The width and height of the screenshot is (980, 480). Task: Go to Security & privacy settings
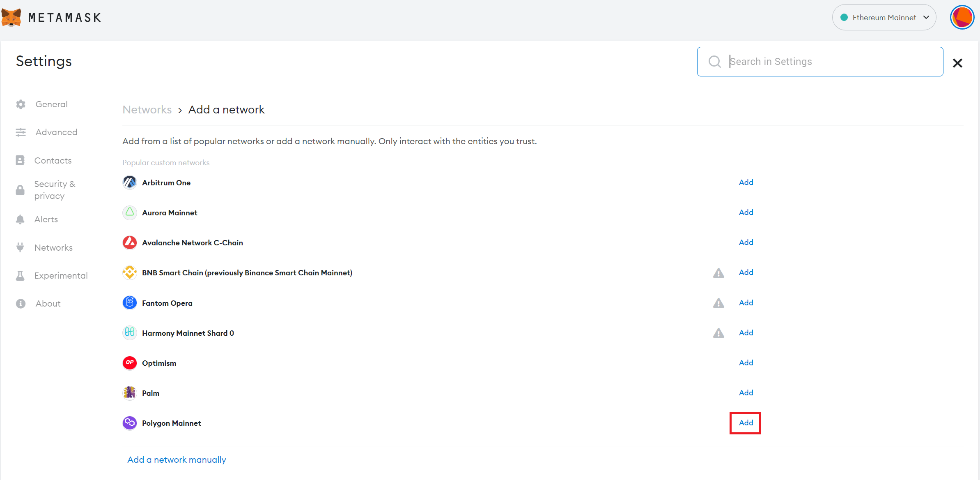pyautogui.click(x=55, y=190)
